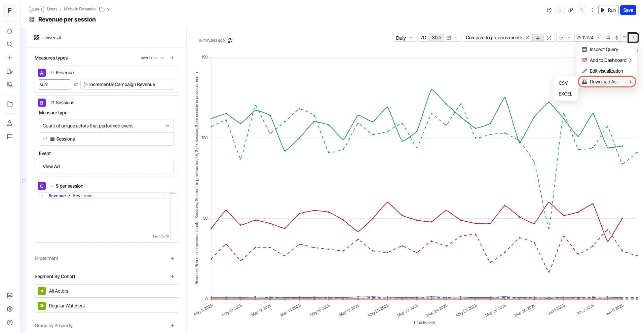Open the help icon at sidebar bottom
644x333 pixels.
point(10,323)
